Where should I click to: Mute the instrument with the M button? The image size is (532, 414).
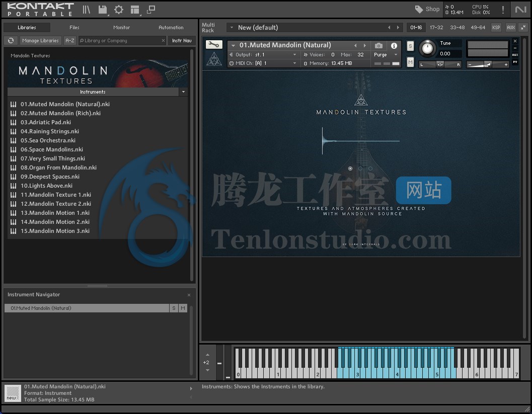[410, 62]
